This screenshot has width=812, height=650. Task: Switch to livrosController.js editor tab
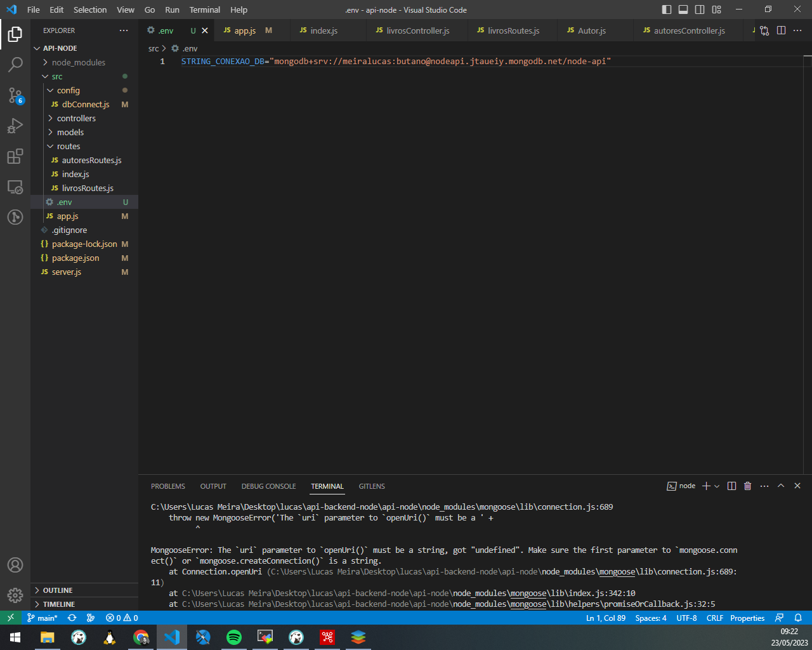(x=417, y=30)
